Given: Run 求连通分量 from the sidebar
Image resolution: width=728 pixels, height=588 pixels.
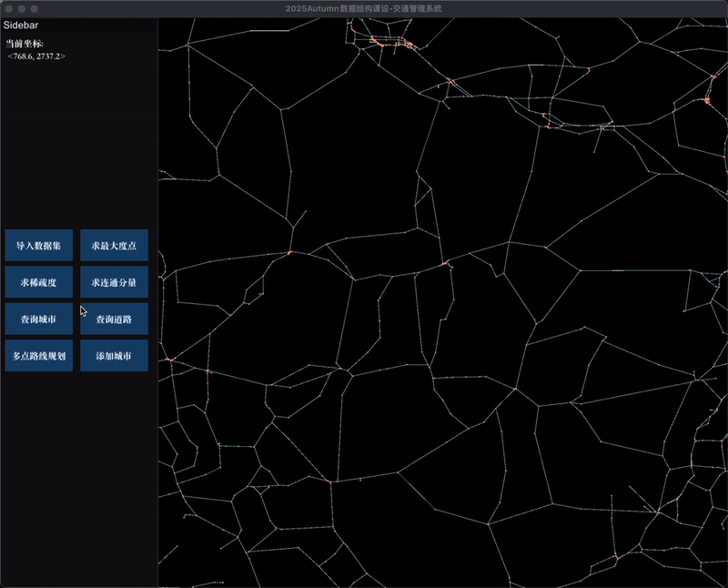Looking at the screenshot, I should click(x=115, y=282).
